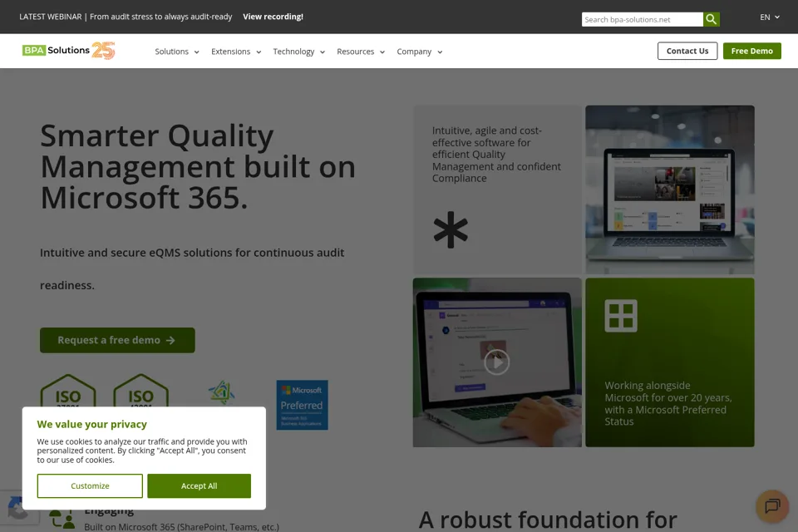
Task: Click the 25th anniversary logo mark
Action: tap(103, 51)
